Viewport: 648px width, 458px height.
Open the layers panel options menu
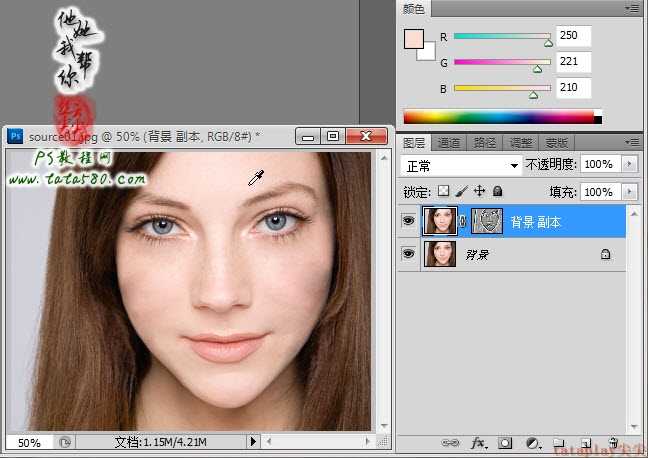click(x=632, y=142)
